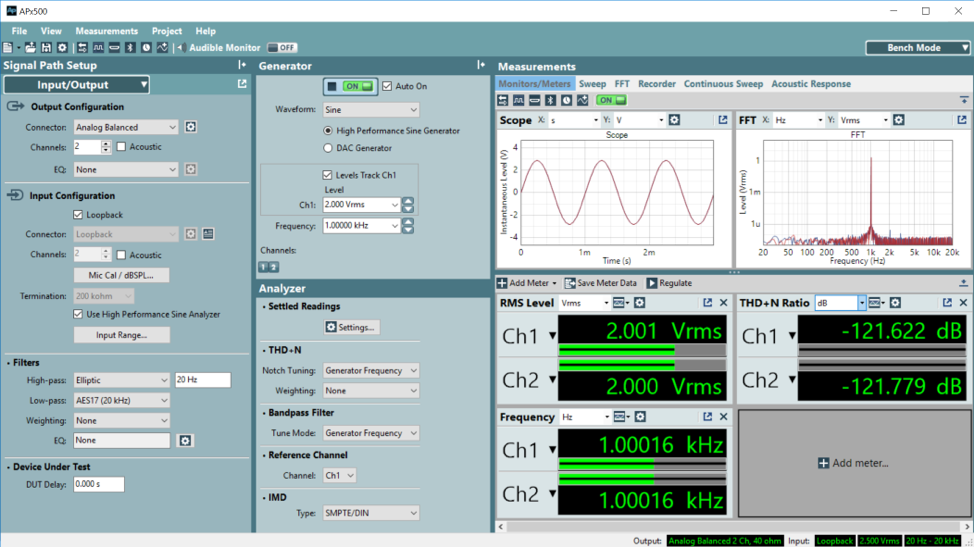Screen dimensions: 974x547
Task: Click the save project icon in toolbar
Action: tap(46, 47)
